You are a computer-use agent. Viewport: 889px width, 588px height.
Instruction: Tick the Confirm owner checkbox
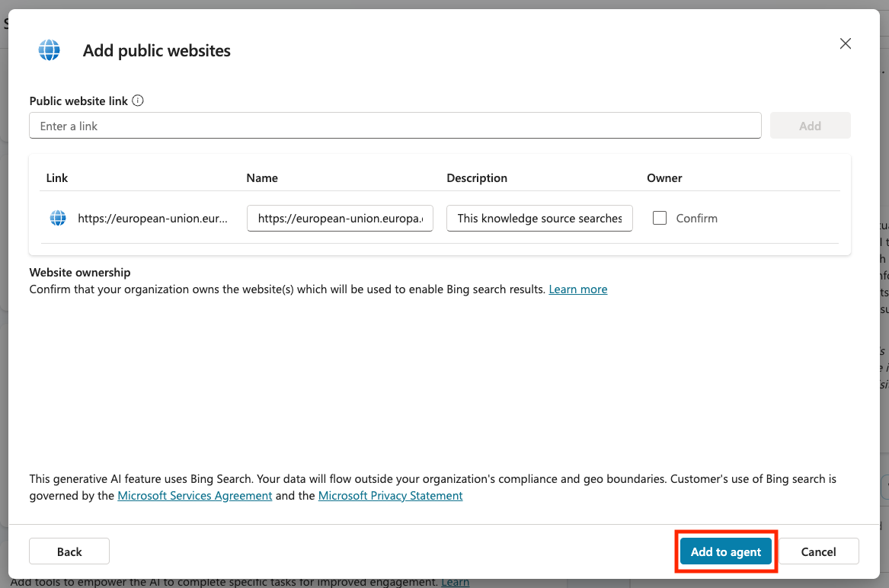tap(660, 218)
